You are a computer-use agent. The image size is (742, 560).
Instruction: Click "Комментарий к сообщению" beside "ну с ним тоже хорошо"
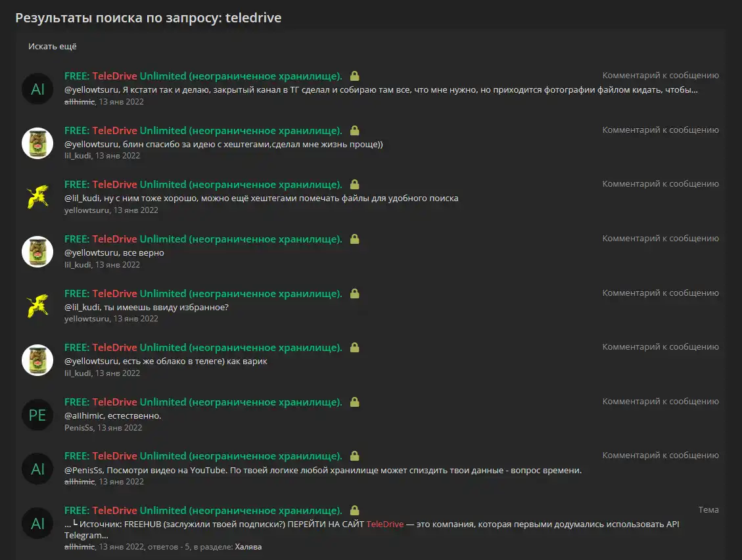click(x=660, y=183)
